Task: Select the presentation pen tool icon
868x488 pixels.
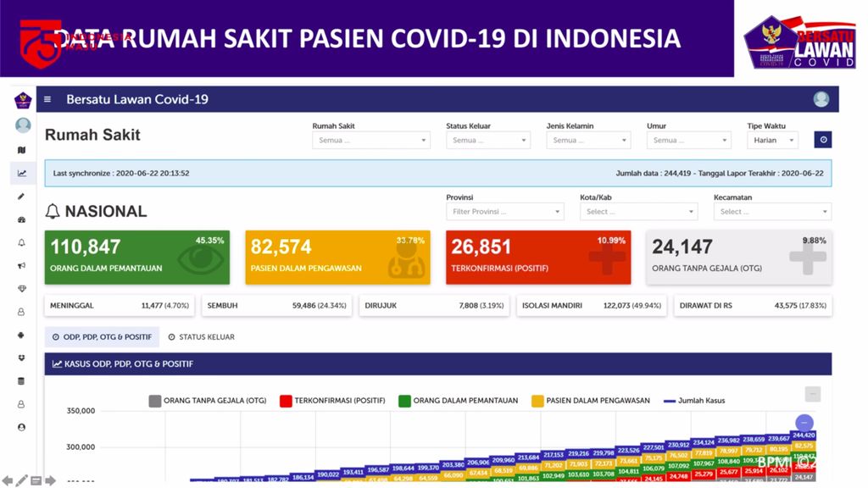Action: coord(21,481)
